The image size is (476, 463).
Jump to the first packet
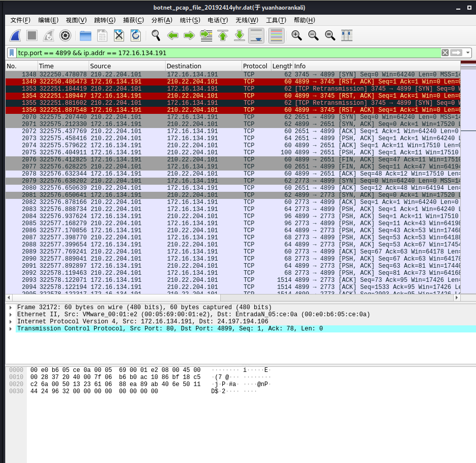(223, 35)
